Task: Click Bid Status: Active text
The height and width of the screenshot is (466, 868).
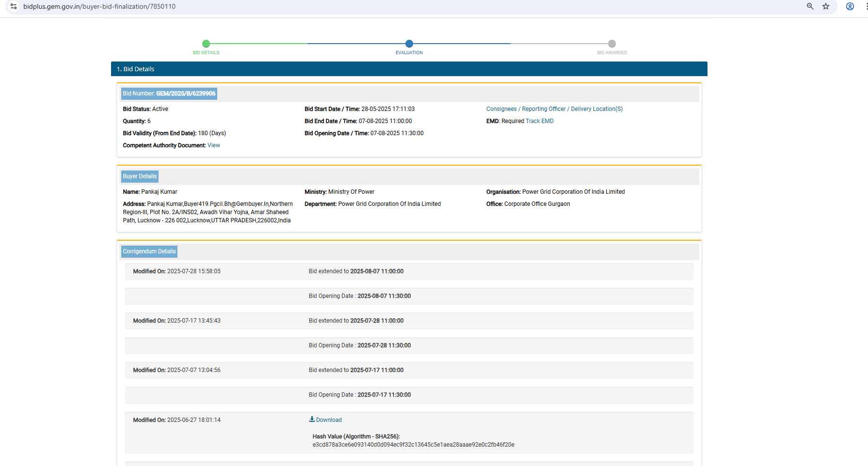Action: click(145, 109)
